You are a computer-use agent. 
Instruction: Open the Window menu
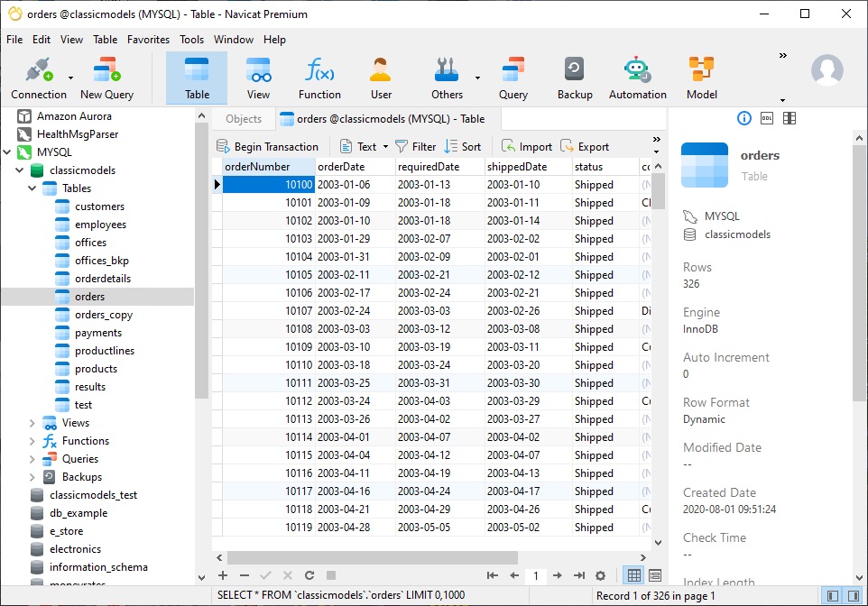coord(234,40)
